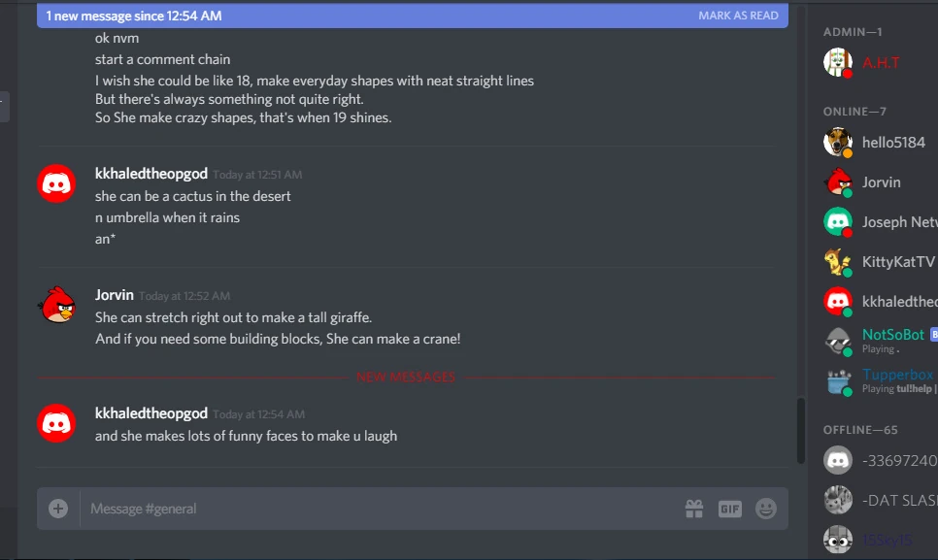Collapse the OFFLINE members section
Image resolution: width=938 pixels, height=560 pixels.
pyautogui.click(x=859, y=429)
